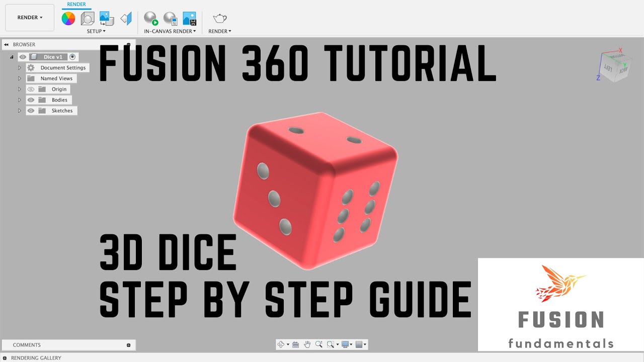Open the Orbit type dropdown arrow
The height and width of the screenshot is (362, 644).
pos(288,345)
